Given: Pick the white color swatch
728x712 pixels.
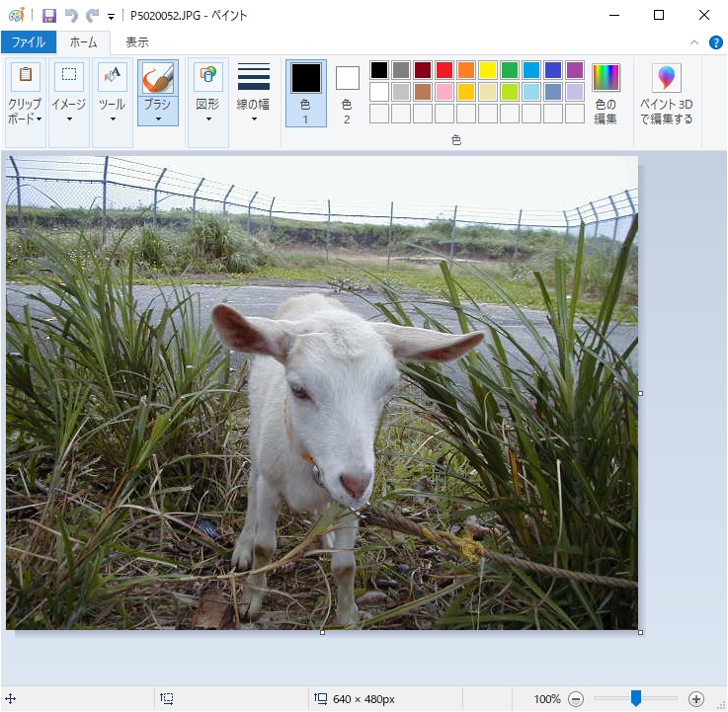Looking at the screenshot, I should pos(379,92).
